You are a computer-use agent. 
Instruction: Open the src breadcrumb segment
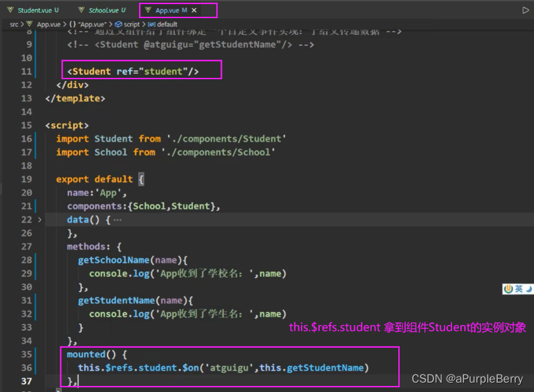(x=14, y=24)
